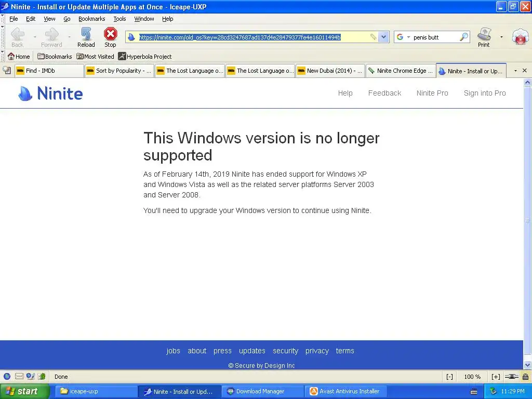Image resolution: width=532 pixels, height=399 pixels.
Task: Click the Forward arrow button
Action: click(51, 37)
